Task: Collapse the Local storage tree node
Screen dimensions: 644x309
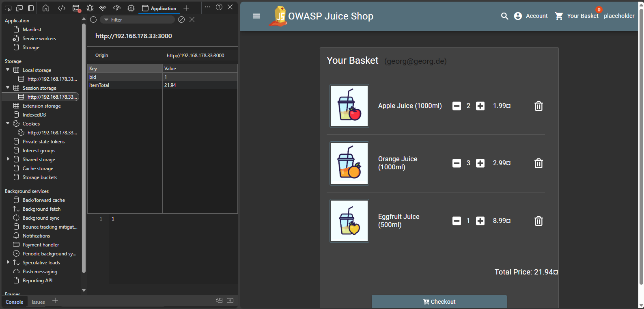Action: click(8, 70)
